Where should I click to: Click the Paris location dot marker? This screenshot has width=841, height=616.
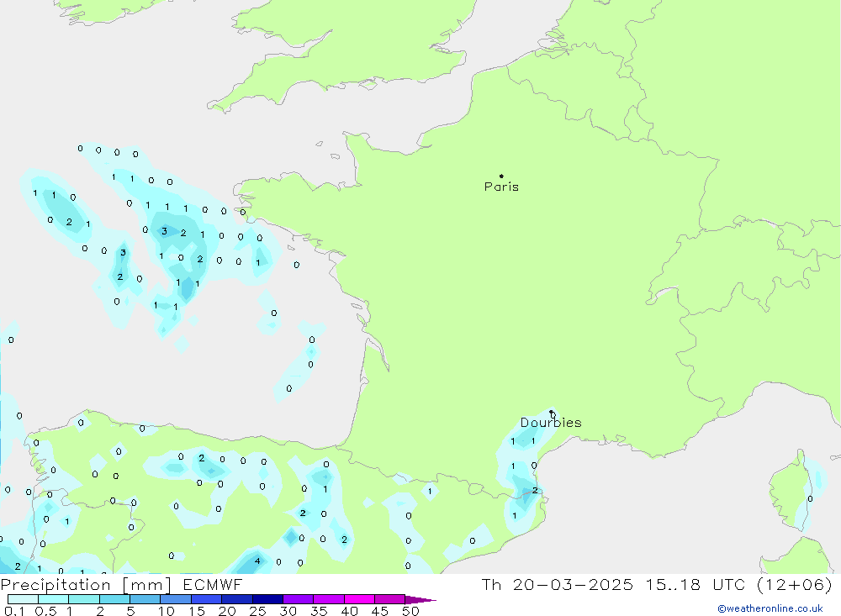click(x=501, y=176)
